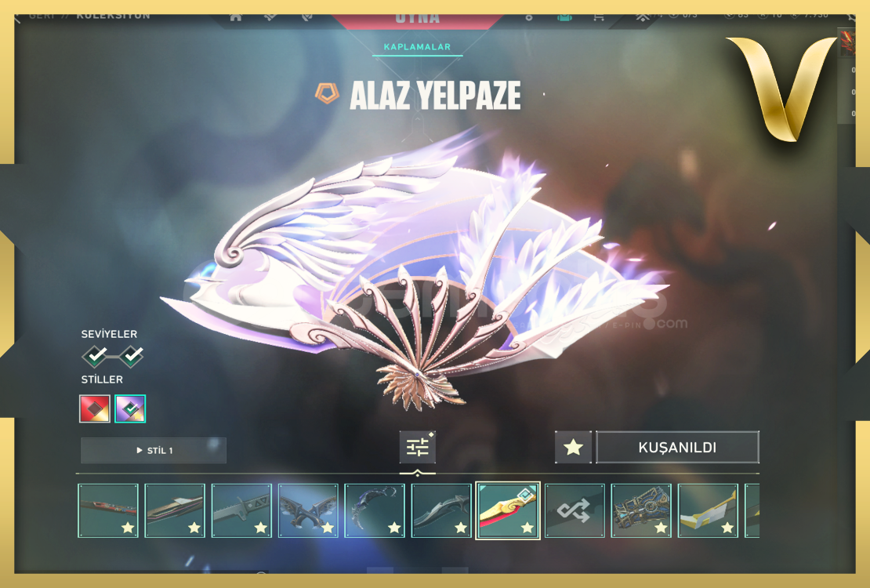Click the Kuşanıldı equipped button
Viewport: 870px width, 588px height.
677,447
